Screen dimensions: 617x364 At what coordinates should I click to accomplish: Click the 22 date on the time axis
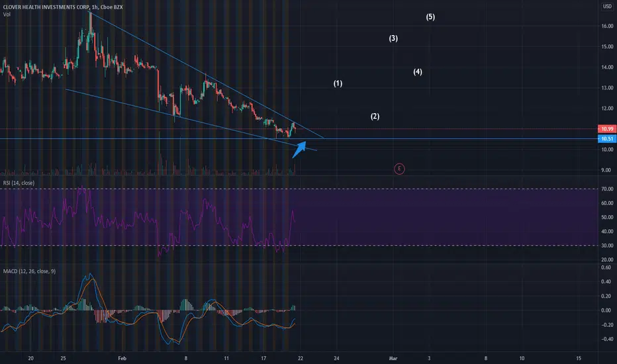[x=301, y=358]
